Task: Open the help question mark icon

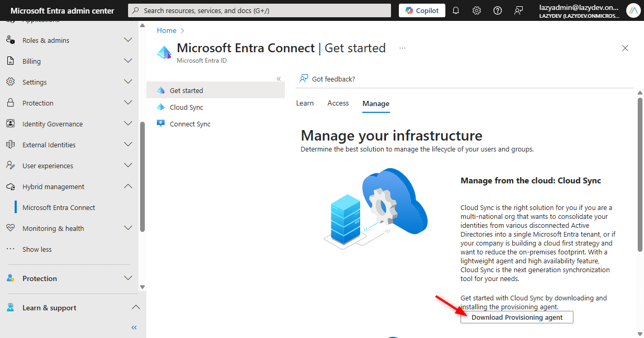Action: pos(498,10)
